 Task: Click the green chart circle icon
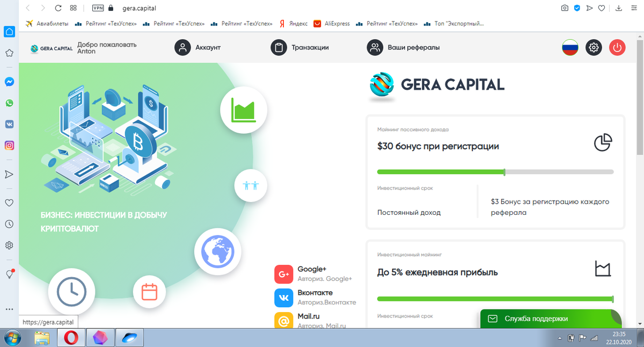tap(243, 110)
